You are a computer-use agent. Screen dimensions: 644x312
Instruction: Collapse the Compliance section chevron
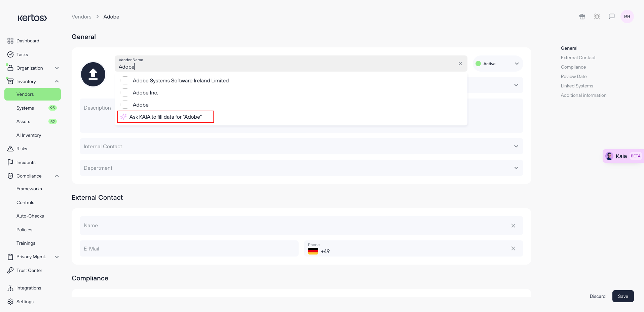click(x=57, y=176)
